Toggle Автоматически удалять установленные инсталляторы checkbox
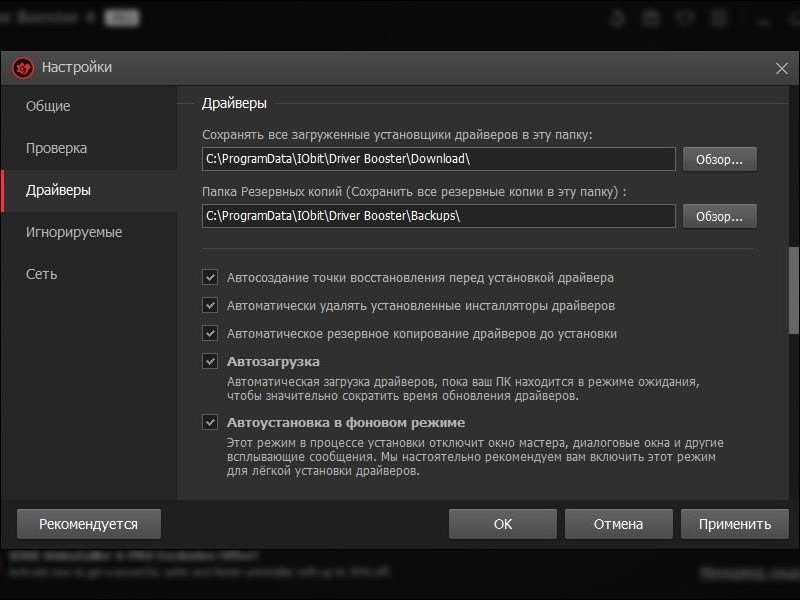 point(210,306)
